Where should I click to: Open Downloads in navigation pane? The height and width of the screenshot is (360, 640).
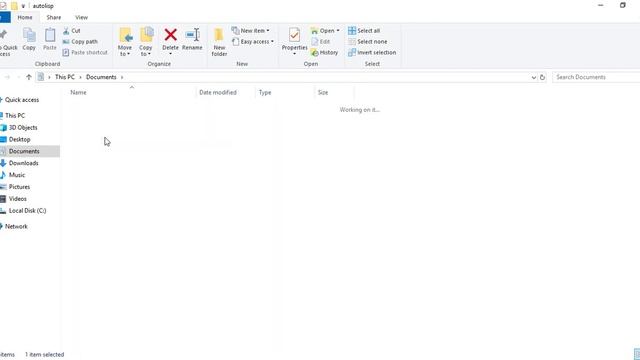pyautogui.click(x=24, y=163)
